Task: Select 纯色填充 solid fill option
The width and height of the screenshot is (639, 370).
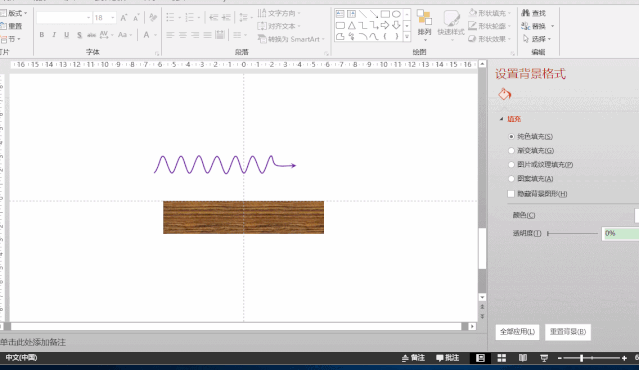Action: click(x=531, y=137)
